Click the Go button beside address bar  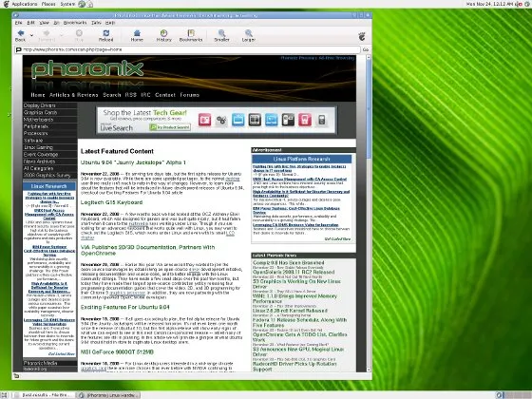click(366, 49)
